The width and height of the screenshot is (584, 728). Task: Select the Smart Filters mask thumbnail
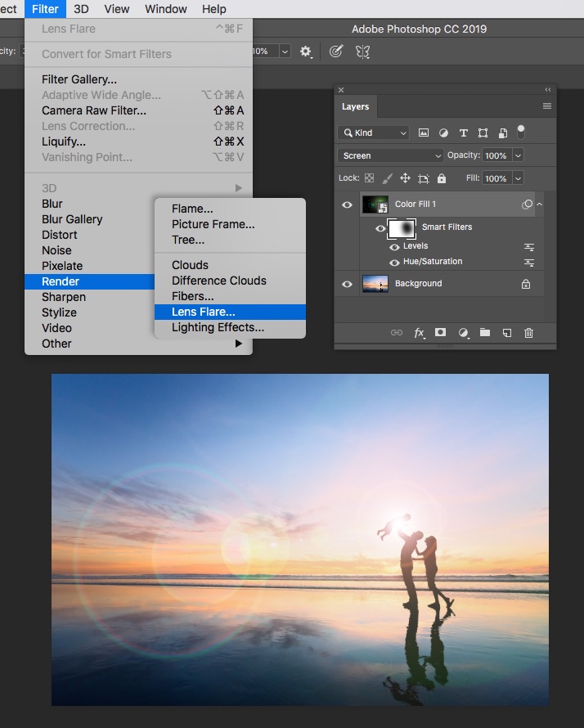[402, 228]
